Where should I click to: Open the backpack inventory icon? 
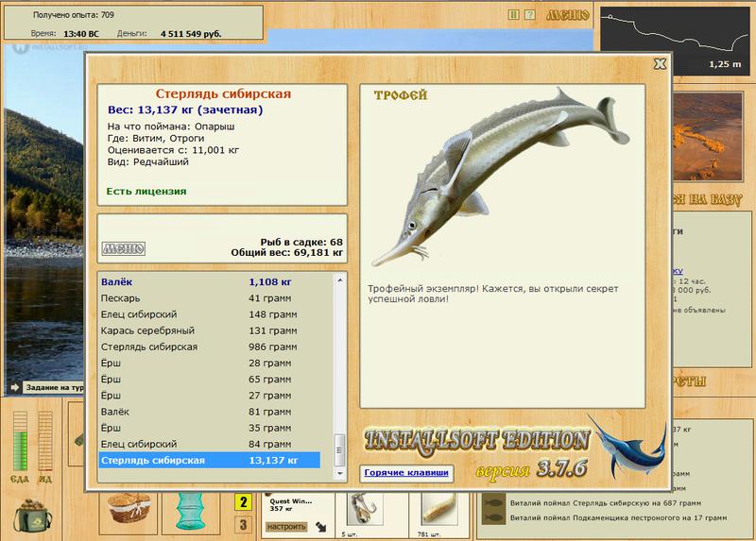pyautogui.click(x=33, y=516)
